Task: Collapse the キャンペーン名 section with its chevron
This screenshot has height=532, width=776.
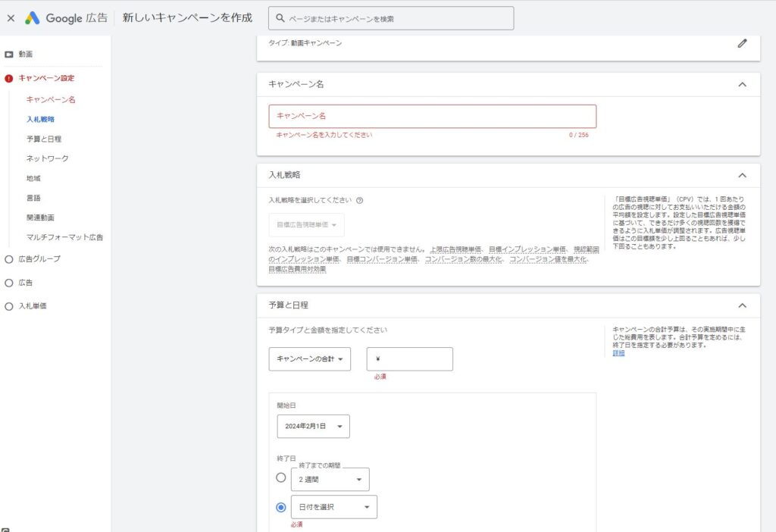Action: click(742, 84)
